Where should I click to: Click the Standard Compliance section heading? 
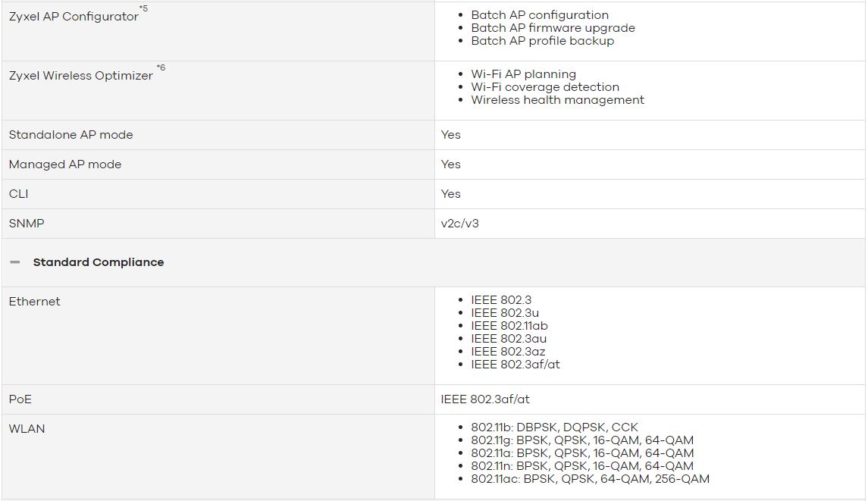click(99, 262)
